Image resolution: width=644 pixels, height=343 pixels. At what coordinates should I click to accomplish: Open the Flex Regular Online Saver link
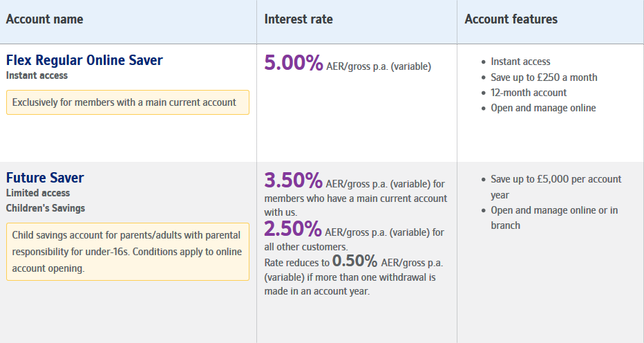click(x=84, y=60)
